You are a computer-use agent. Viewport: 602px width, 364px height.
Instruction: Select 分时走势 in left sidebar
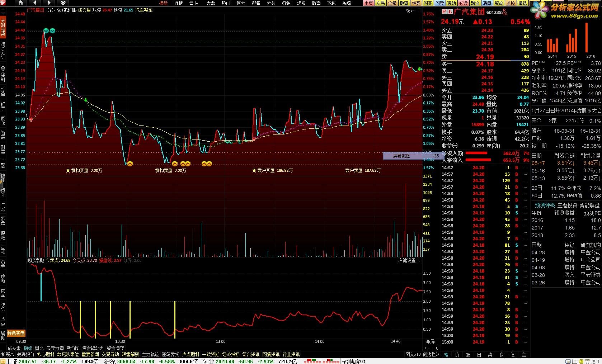click(3, 27)
